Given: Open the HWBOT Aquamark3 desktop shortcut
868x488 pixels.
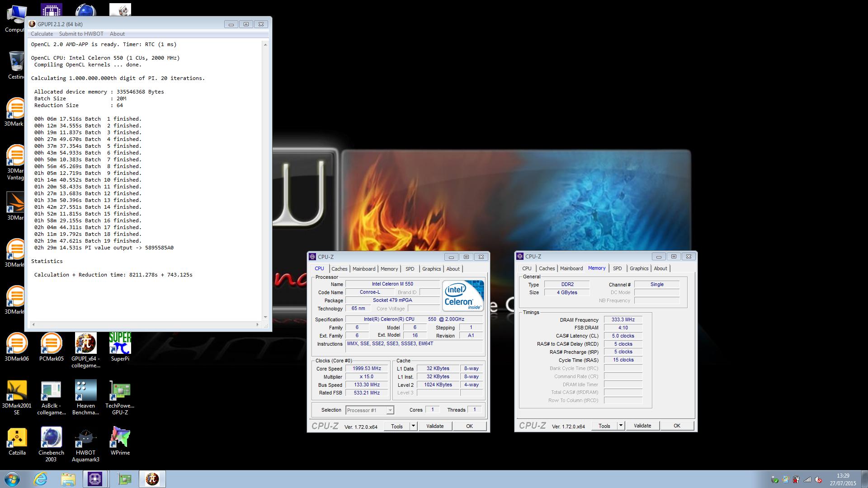Looking at the screenshot, I should click(x=85, y=444).
